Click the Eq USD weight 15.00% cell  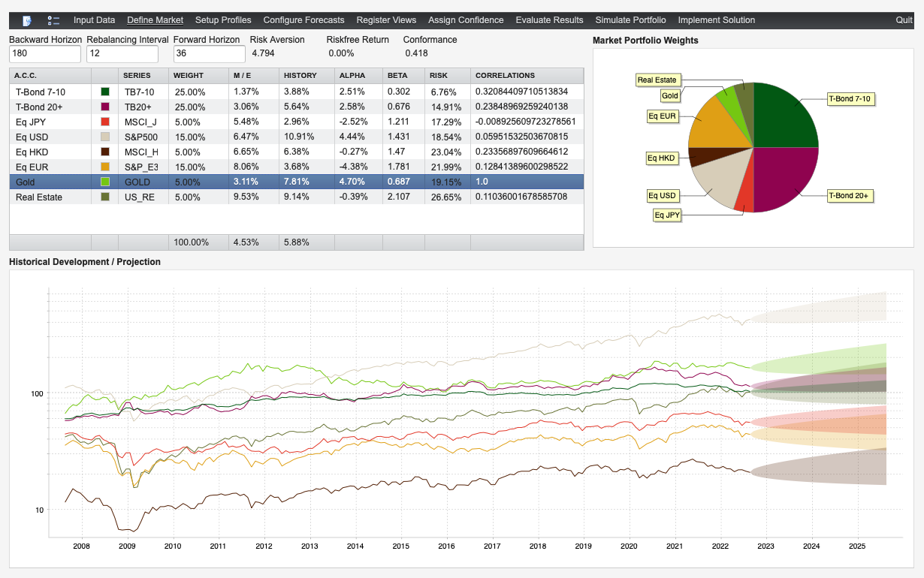tap(198, 137)
